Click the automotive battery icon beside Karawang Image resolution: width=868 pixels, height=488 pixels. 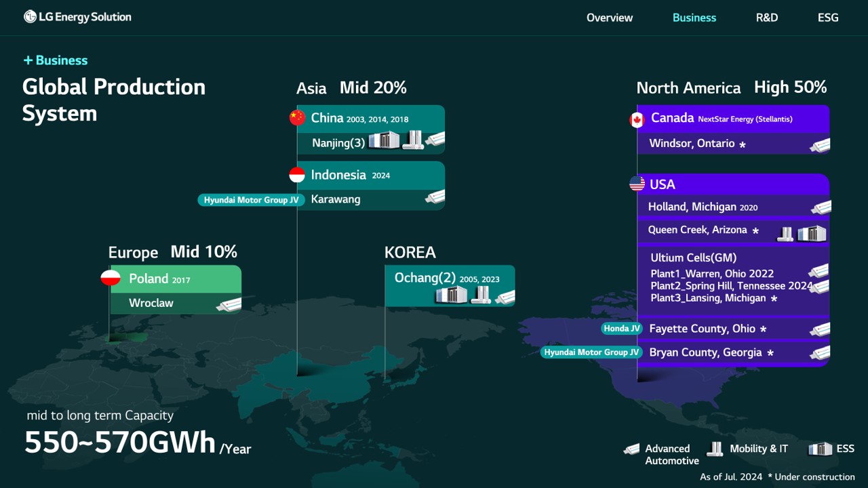pos(435,197)
